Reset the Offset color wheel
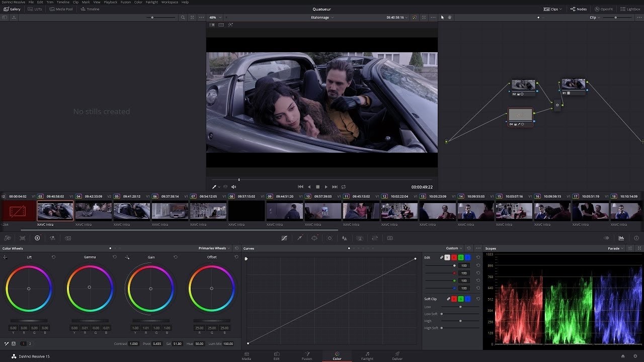 coord(236,257)
